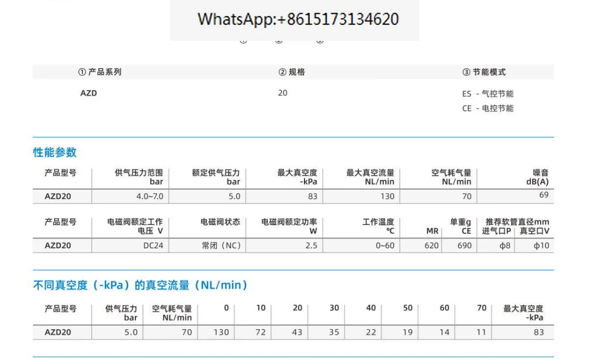Select '83' in the 性能参数 table row
Viewport: 589px width, 364px height.
pyautogui.click(x=312, y=196)
